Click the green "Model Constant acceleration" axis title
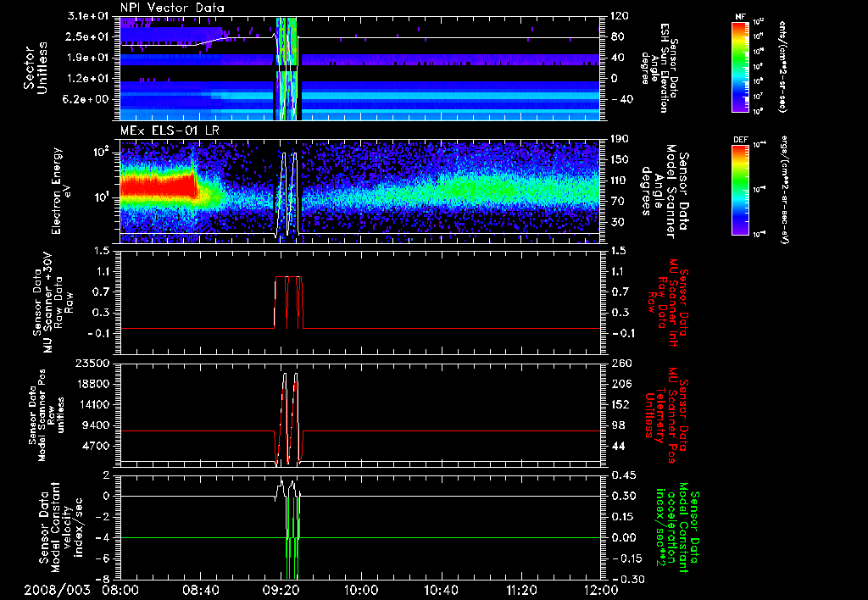Image resolution: width=868 pixels, height=600 pixels. click(x=677, y=525)
